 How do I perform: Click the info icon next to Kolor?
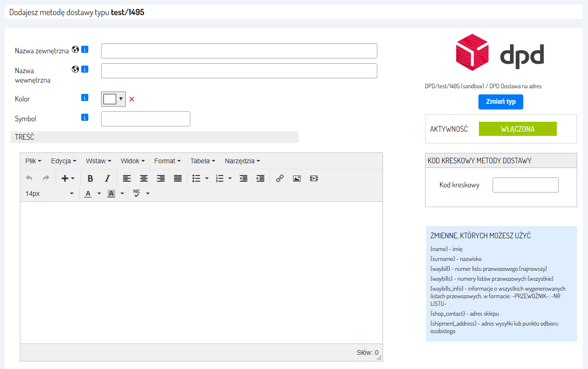pyautogui.click(x=85, y=98)
